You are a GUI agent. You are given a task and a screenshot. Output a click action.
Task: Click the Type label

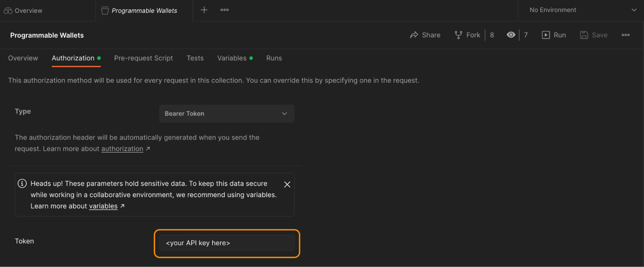coord(23,111)
